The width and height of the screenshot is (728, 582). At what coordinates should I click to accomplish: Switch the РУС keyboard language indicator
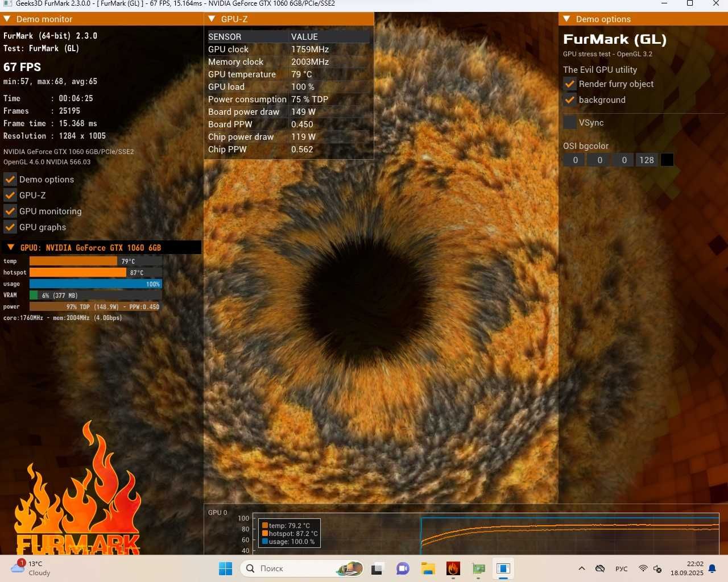[622, 568]
